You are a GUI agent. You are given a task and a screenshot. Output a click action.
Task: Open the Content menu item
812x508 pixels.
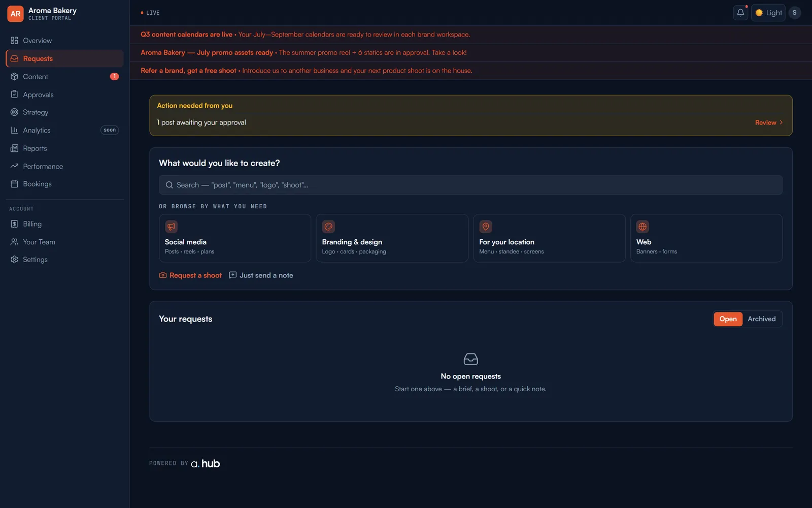pyautogui.click(x=64, y=77)
